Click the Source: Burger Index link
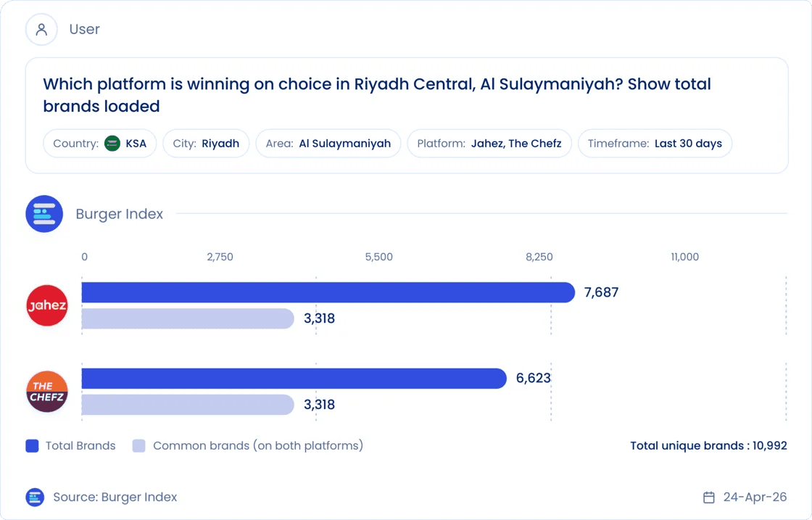 click(115, 498)
